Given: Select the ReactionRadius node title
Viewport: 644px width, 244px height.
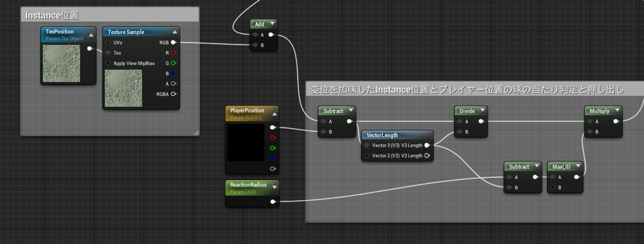Looking at the screenshot, I should (x=248, y=184).
